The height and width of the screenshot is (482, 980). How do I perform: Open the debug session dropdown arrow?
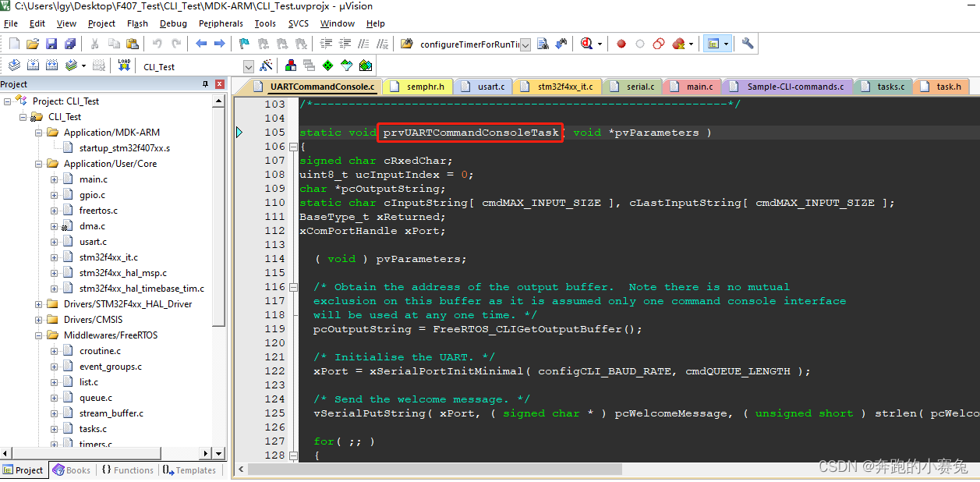600,44
